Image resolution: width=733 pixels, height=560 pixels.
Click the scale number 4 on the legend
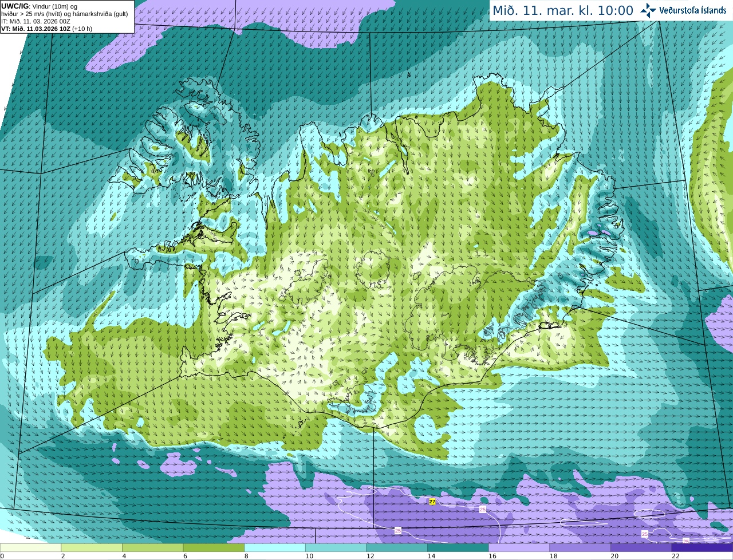pos(124,556)
